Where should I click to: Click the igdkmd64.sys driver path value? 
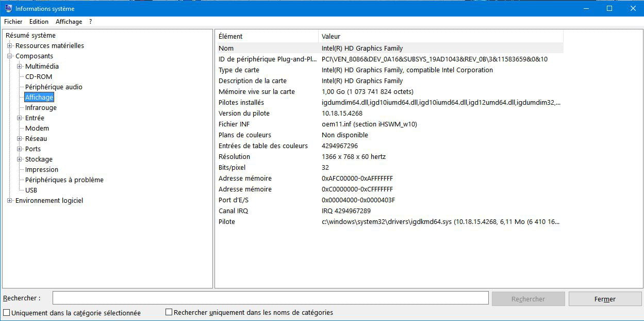tap(441, 221)
